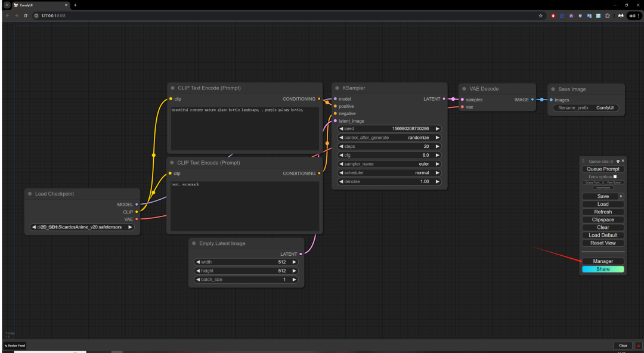The height and width of the screenshot is (353, 644).
Task: Bookmark this page with the star icon
Action: coord(540,16)
